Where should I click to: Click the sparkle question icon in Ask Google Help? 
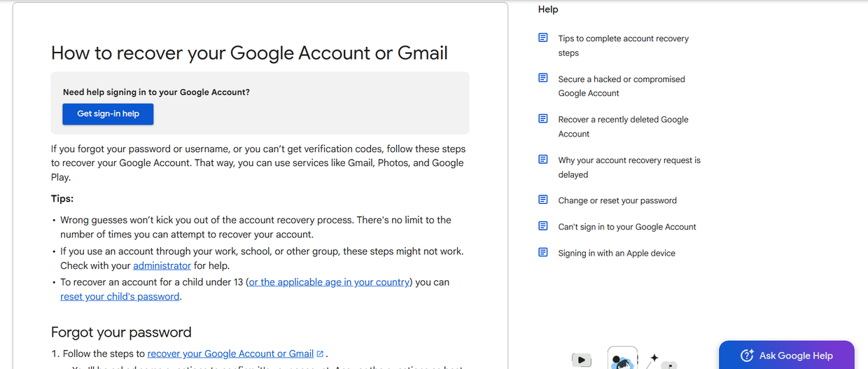pos(746,355)
